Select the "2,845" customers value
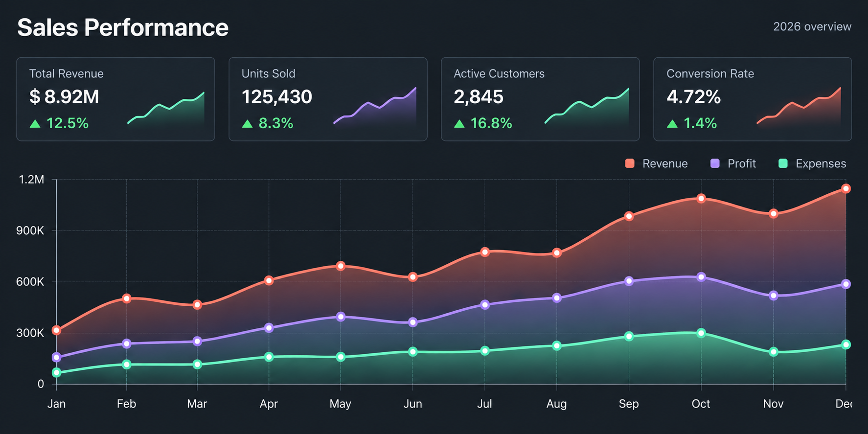Viewport: 868px width, 434px height. (479, 97)
